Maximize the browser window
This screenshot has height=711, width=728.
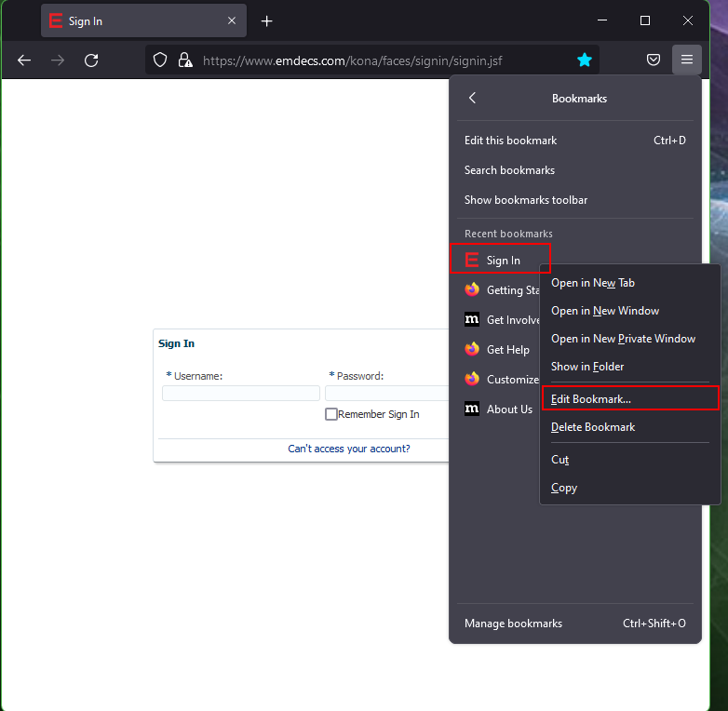[645, 20]
